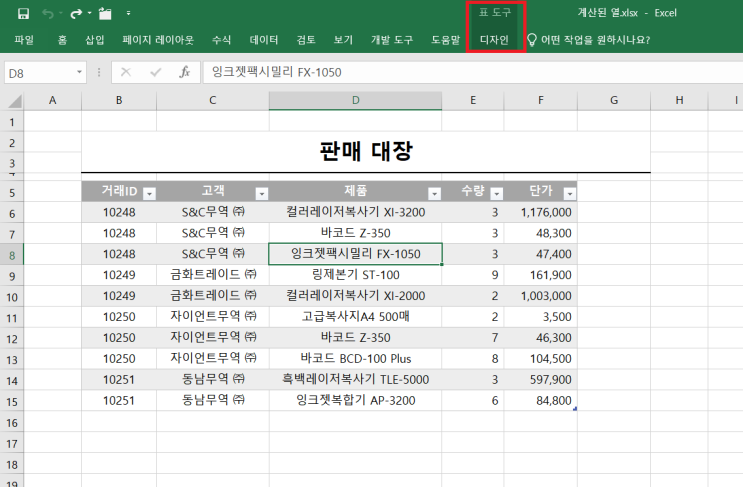Open the 데이터 ribbon tab

pos(263,40)
